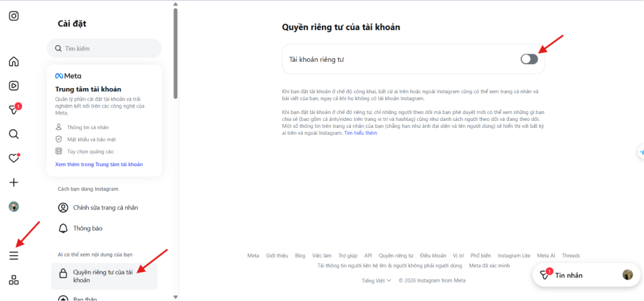Select Quyền riêng tư của tài khoản item
The width and height of the screenshot is (644, 301).
[104, 276]
